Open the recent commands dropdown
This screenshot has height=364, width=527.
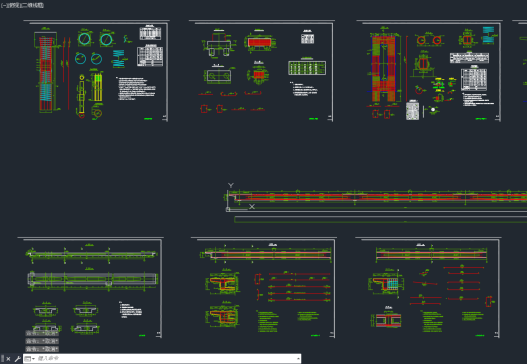coord(30,359)
